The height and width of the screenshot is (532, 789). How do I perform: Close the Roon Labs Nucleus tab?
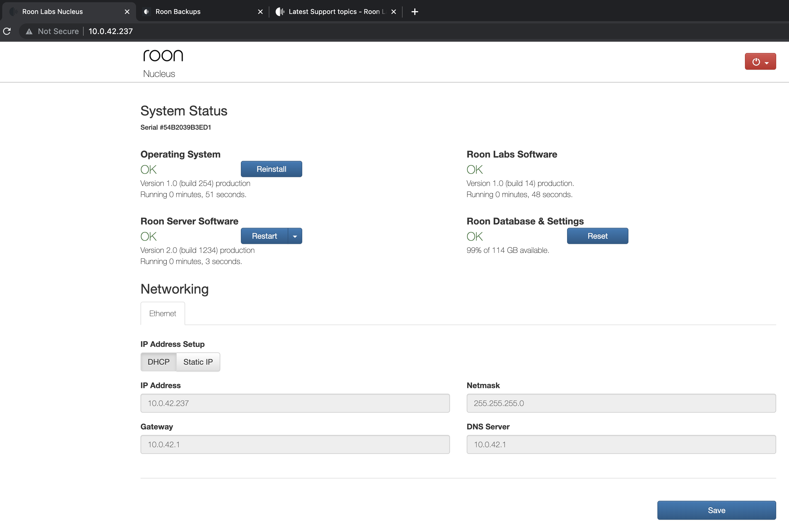click(x=127, y=12)
